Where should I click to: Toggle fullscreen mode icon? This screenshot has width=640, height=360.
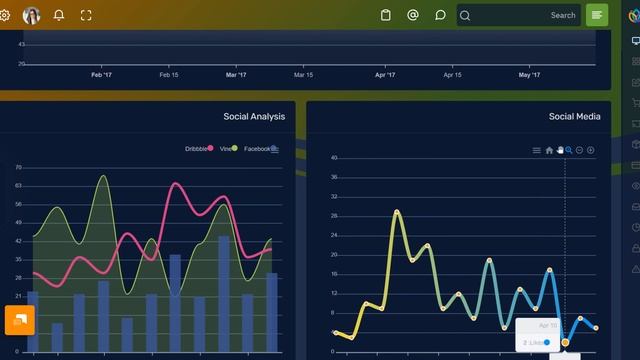(86, 16)
